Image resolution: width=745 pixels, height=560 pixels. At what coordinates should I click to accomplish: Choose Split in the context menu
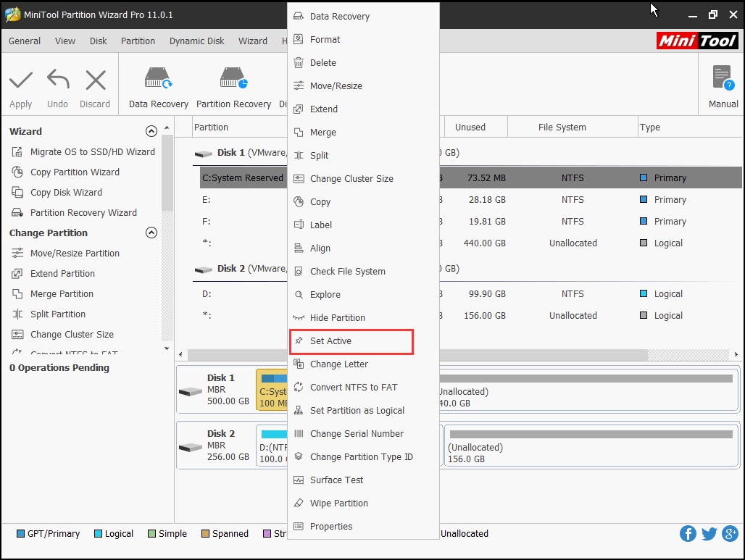coord(364,155)
